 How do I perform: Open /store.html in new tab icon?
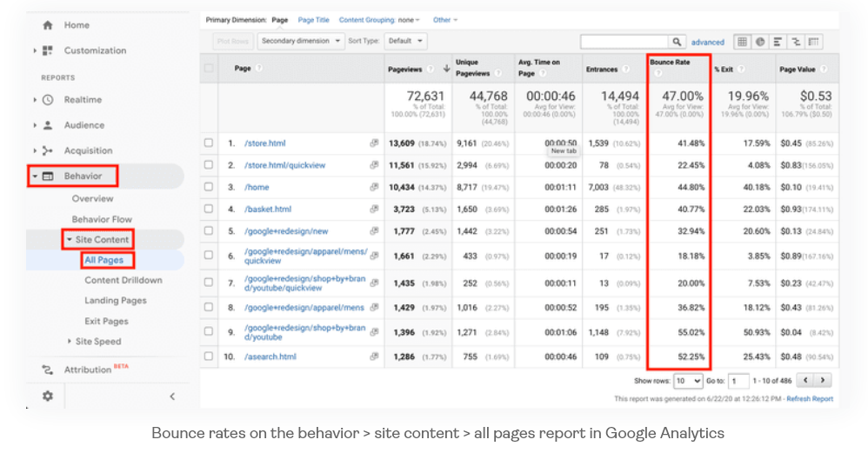click(x=374, y=143)
